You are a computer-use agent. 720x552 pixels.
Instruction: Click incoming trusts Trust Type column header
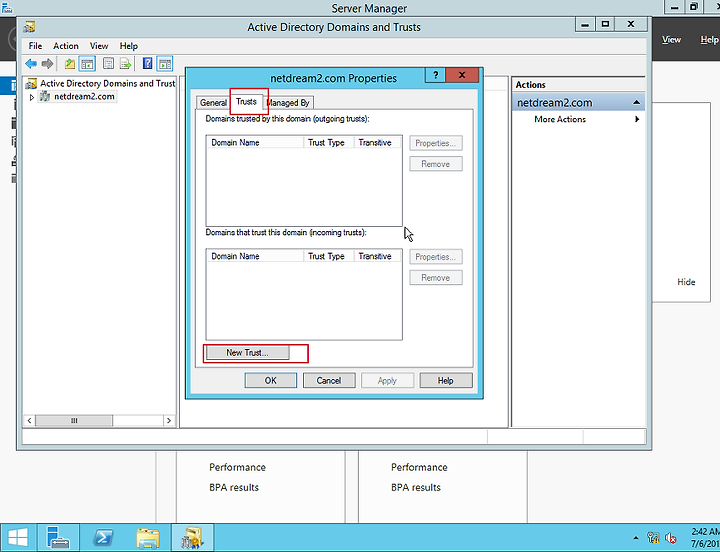(x=328, y=256)
